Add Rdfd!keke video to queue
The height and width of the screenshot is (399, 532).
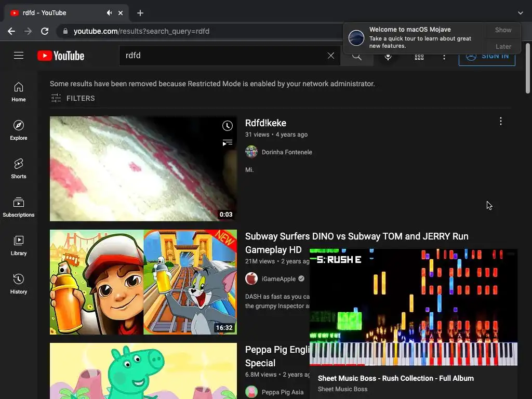[x=228, y=142]
